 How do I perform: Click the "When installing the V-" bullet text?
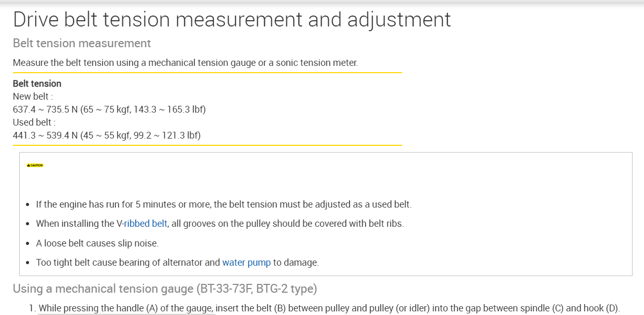point(78,224)
